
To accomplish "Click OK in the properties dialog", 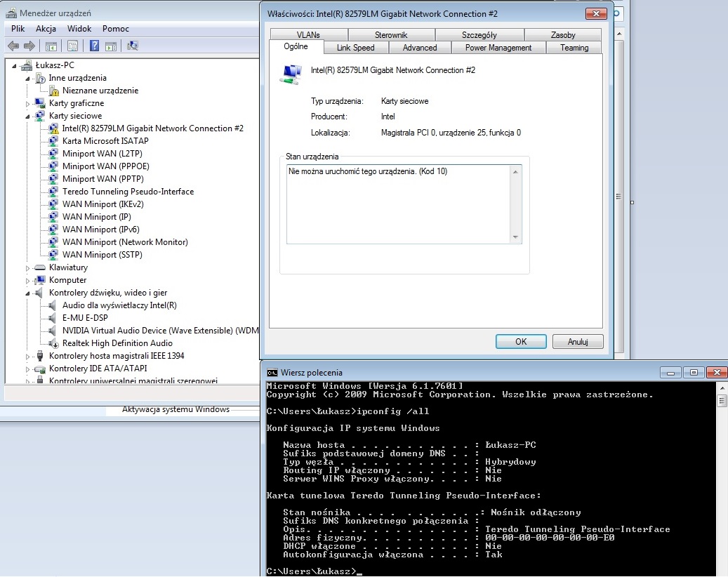I will [x=521, y=342].
